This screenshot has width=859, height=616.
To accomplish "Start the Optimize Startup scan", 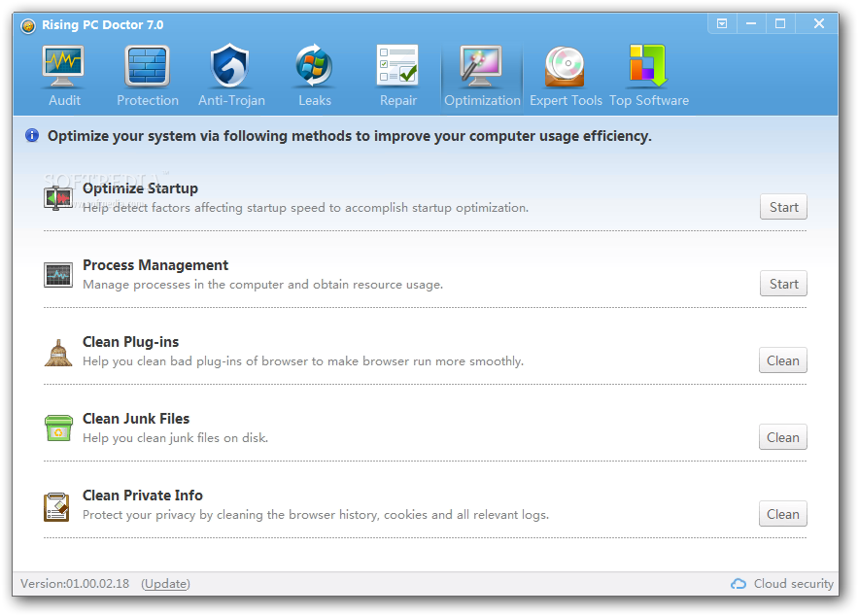I will point(783,207).
